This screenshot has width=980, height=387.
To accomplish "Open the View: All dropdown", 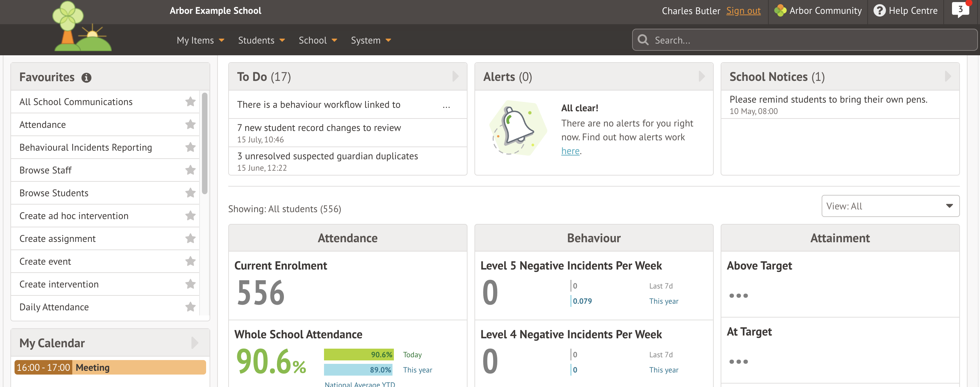I will [889, 206].
